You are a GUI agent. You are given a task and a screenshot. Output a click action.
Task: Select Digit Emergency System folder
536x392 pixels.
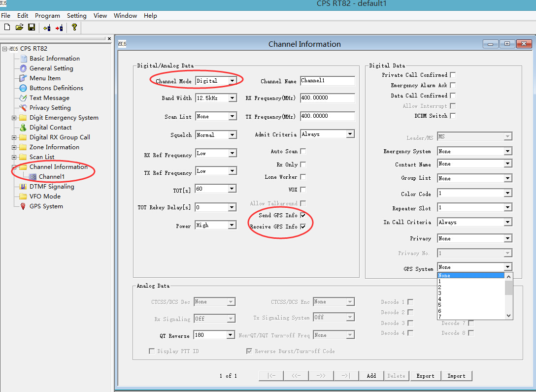[64, 118]
